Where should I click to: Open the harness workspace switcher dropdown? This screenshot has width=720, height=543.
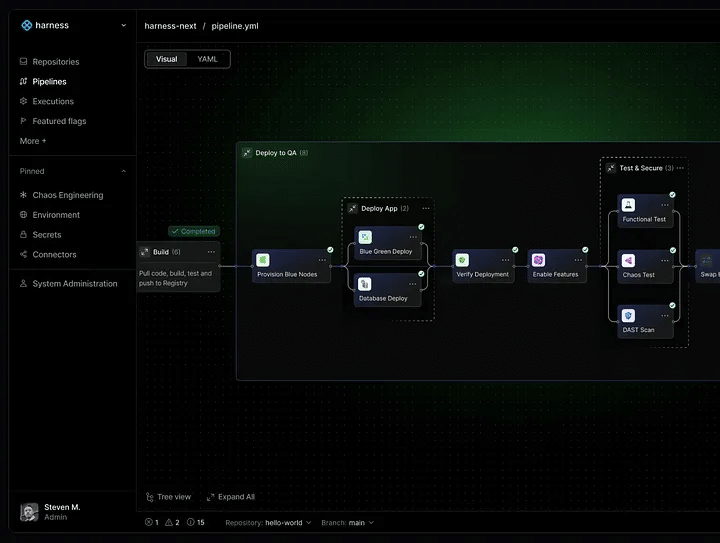coord(123,25)
